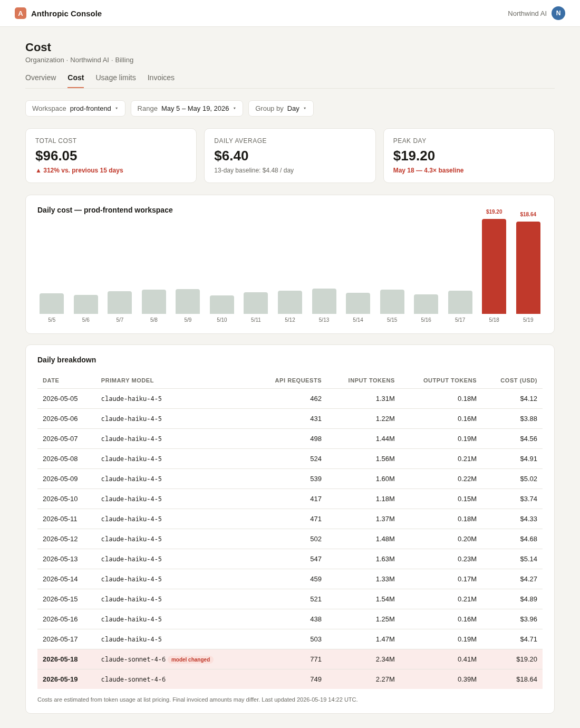Screen dimensions: 580x728
Task: Click the 0.41M output tokens value
Action: point(467,659)
